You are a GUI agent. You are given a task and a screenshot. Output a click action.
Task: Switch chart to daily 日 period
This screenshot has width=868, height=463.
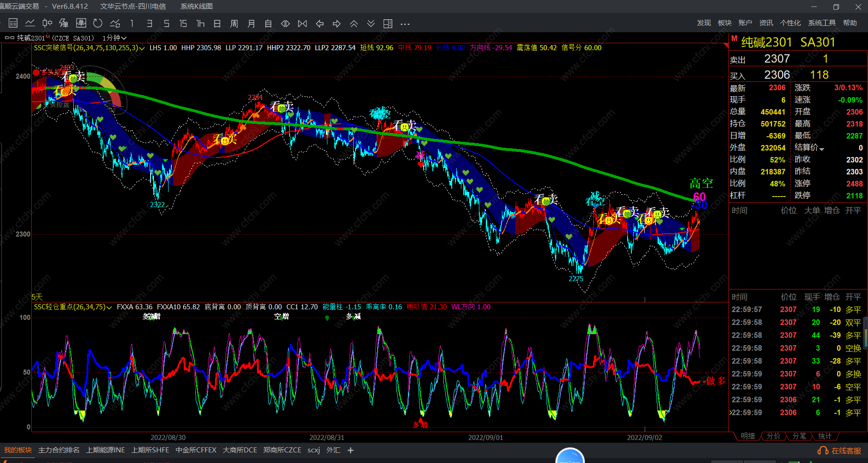click(x=217, y=23)
